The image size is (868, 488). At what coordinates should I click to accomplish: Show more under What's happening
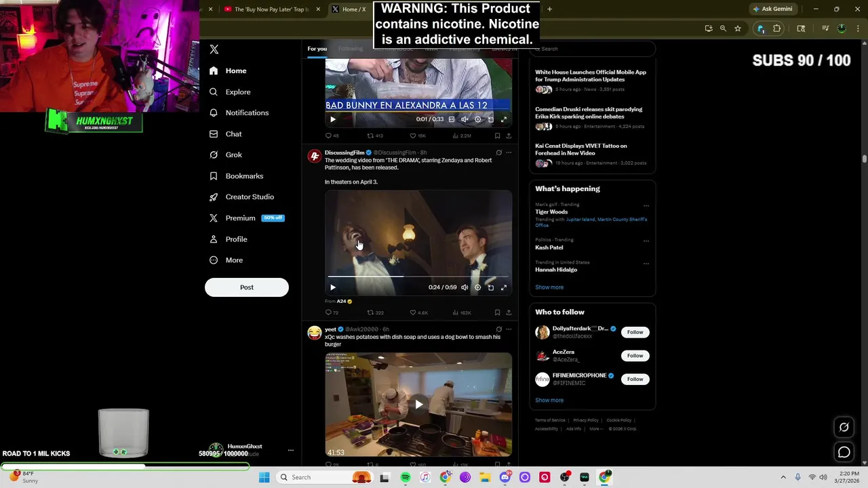coord(549,287)
